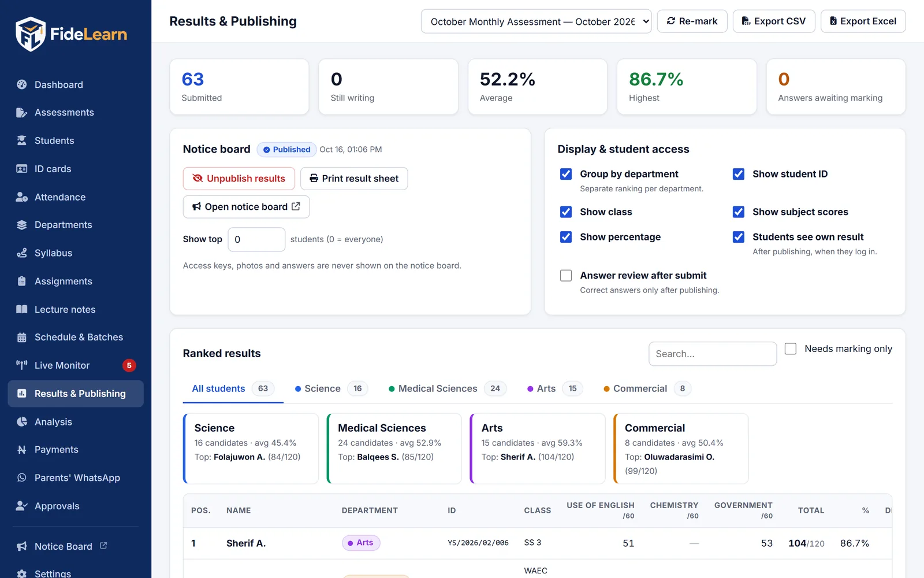The width and height of the screenshot is (924, 578).
Task: Open Dashboard via its gauge icon
Action: 22,84
